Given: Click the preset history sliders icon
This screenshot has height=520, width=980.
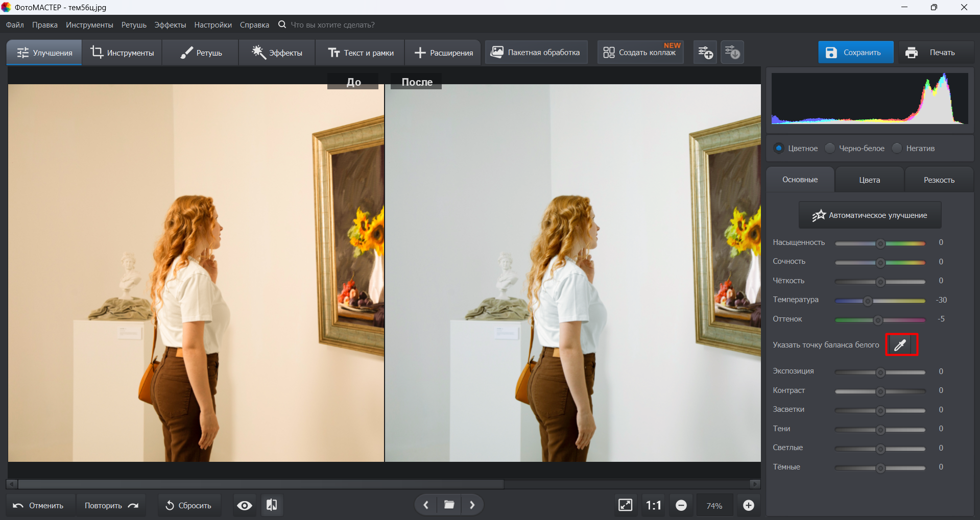Looking at the screenshot, I should point(732,53).
